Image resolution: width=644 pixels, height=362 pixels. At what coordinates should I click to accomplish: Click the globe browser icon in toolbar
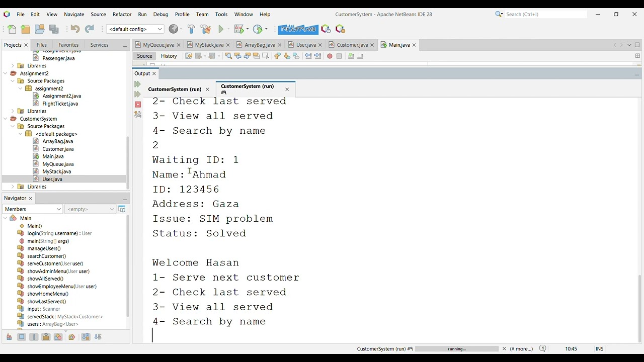[173, 29]
